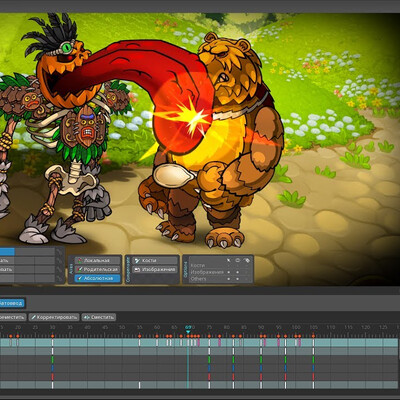Click the Изображения label in Options panel
The width and height of the screenshot is (400, 400).
click(207, 272)
